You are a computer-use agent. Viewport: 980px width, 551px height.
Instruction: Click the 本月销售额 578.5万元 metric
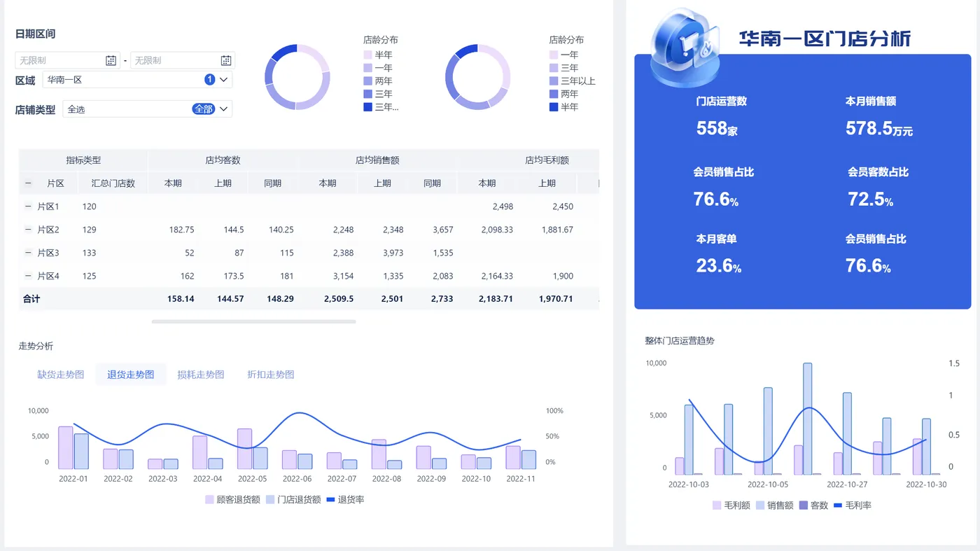[x=878, y=116]
